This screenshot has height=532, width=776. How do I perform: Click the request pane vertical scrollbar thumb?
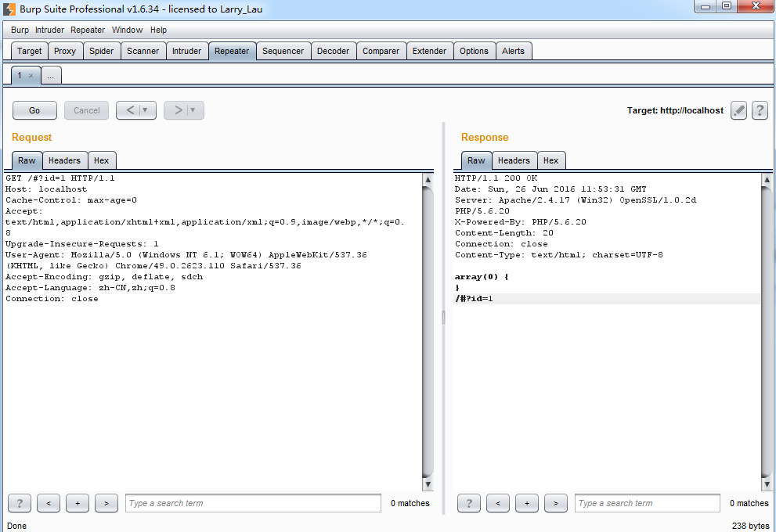(428, 332)
